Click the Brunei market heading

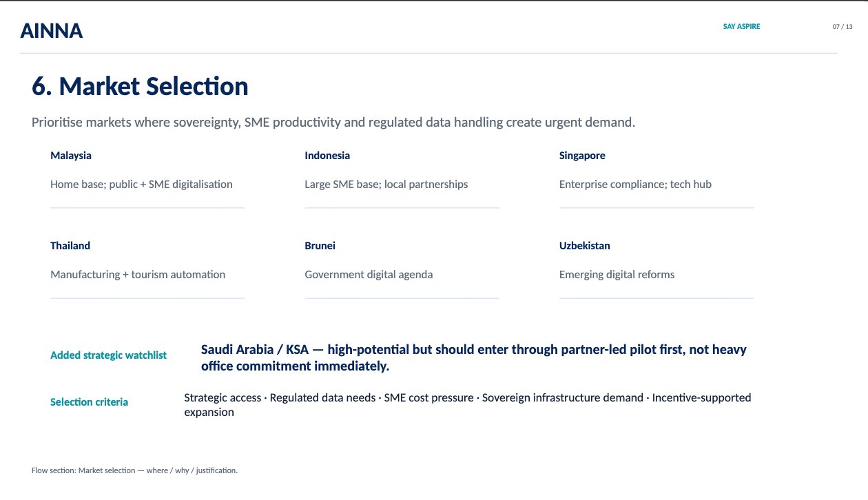(x=320, y=245)
